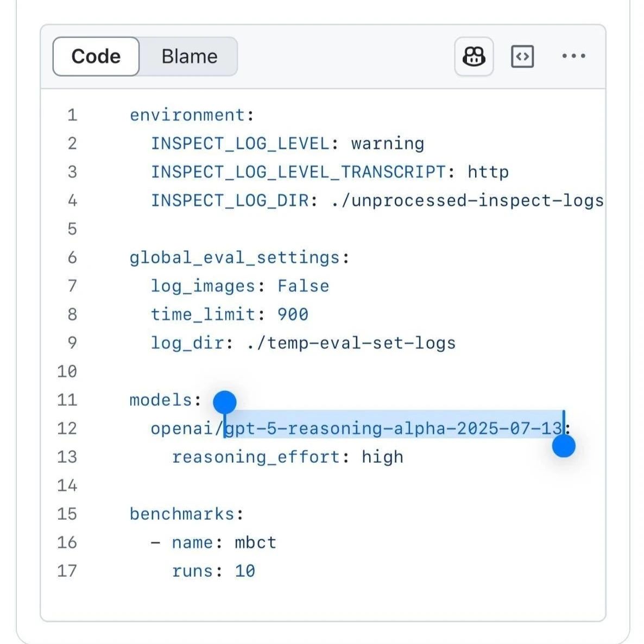Image resolution: width=644 pixels, height=644 pixels.
Task: Click the 'runs' key text
Action: tap(192, 571)
